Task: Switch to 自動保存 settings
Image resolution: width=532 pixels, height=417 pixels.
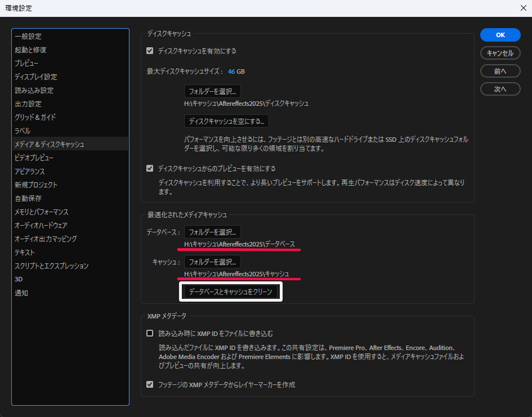Action: (x=28, y=198)
